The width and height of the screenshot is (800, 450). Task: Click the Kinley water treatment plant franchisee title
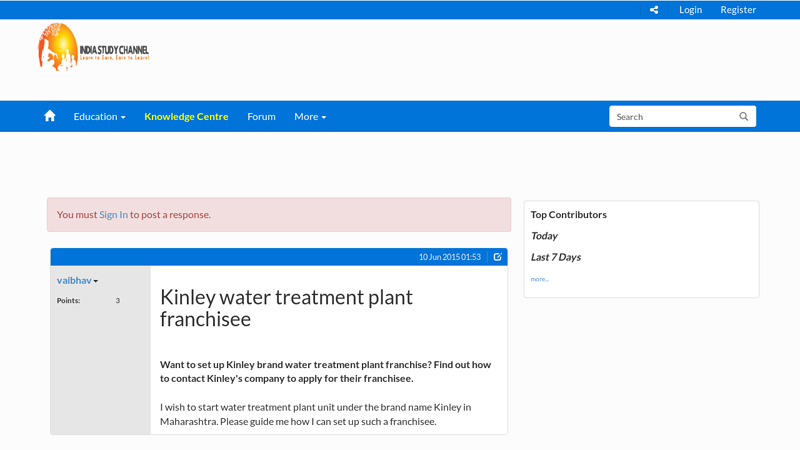pos(286,308)
